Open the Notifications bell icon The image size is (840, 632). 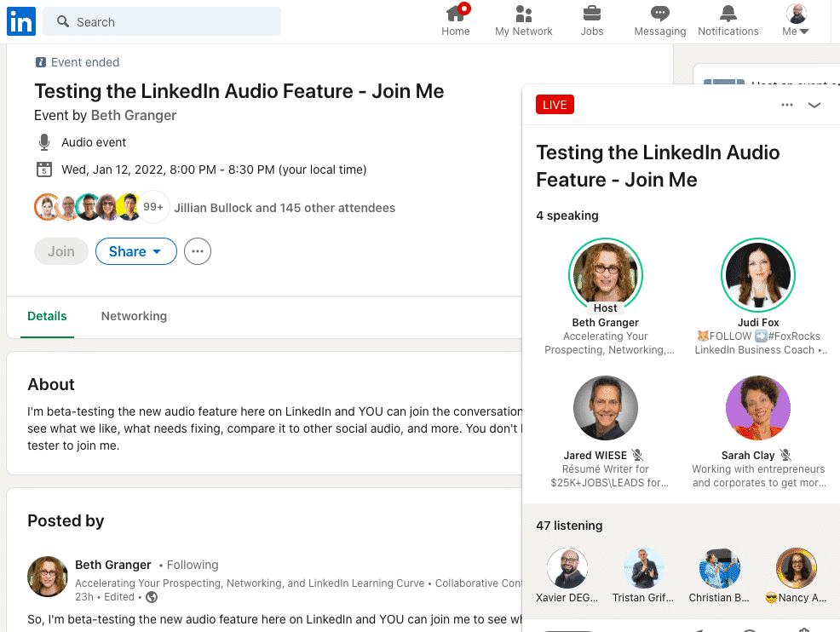click(x=728, y=14)
